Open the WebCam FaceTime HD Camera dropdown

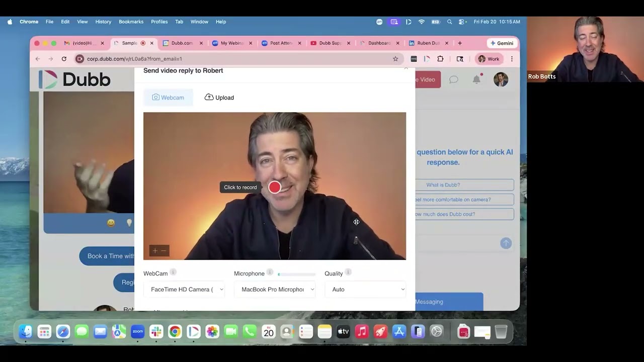pyautogui.click(x=184, y=290)
